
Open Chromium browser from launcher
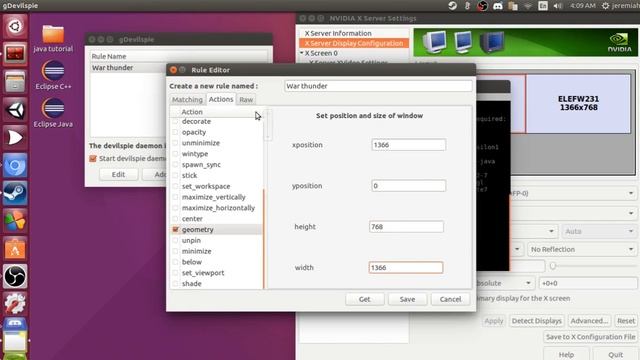15,165
